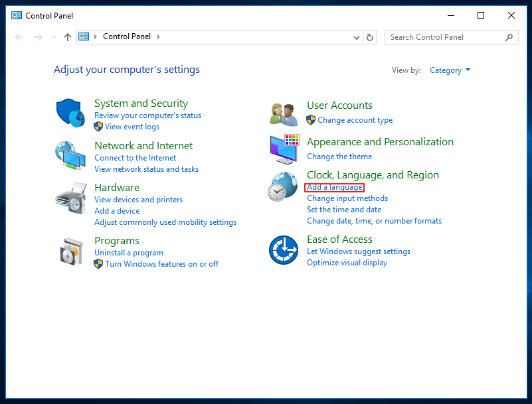The height and width of the screenshot is (404, 532).
Task: Open the Programs category heading
Action: [x=117, y=240]
